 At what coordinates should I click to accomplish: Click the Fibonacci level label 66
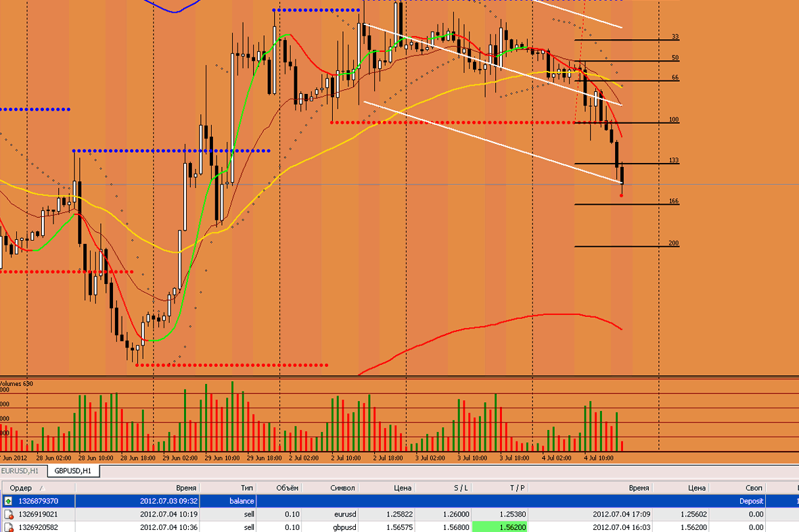click(675, 77)
